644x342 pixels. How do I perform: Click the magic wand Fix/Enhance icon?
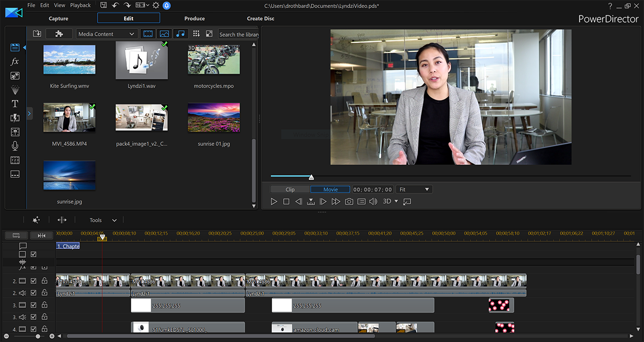36,220
